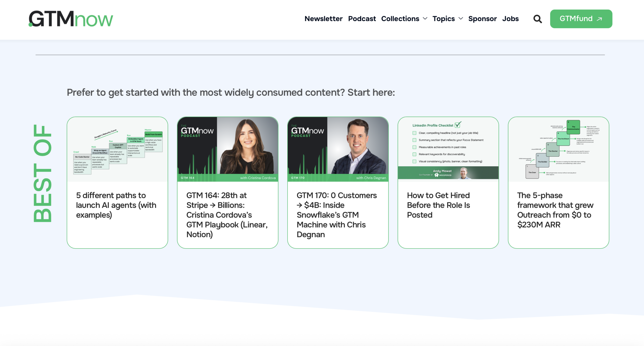Click the search magnifier icon

(x=537, y=19)
